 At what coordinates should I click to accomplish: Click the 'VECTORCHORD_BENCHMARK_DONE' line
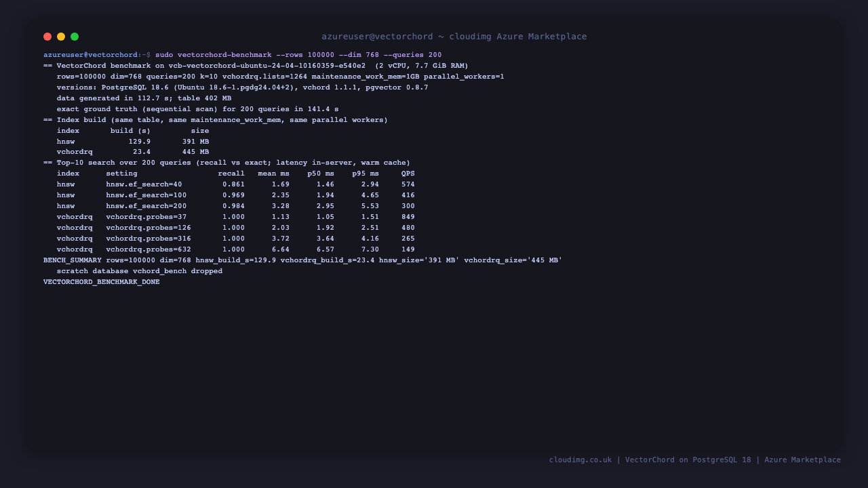point(102,282)
